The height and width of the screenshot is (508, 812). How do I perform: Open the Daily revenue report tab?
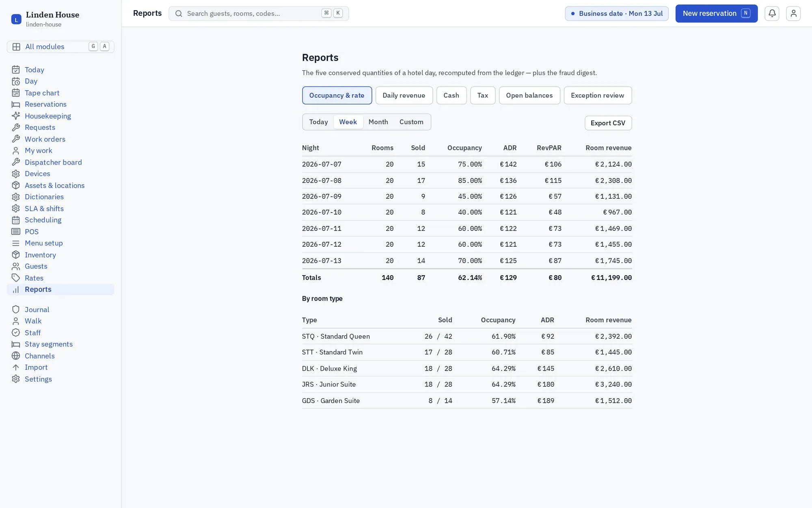click(404, 96)
